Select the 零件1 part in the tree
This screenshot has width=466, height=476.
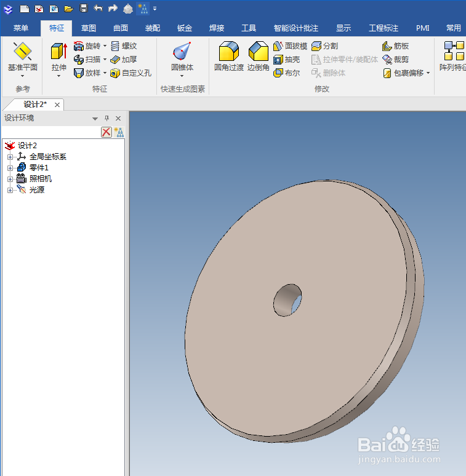pos(39,167)
